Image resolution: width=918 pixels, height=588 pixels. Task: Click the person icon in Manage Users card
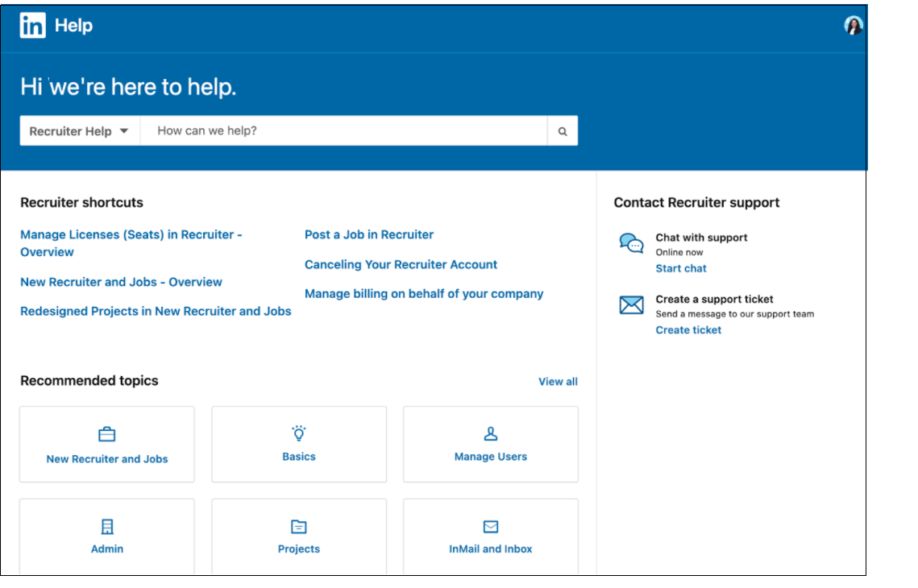[491, 433]
